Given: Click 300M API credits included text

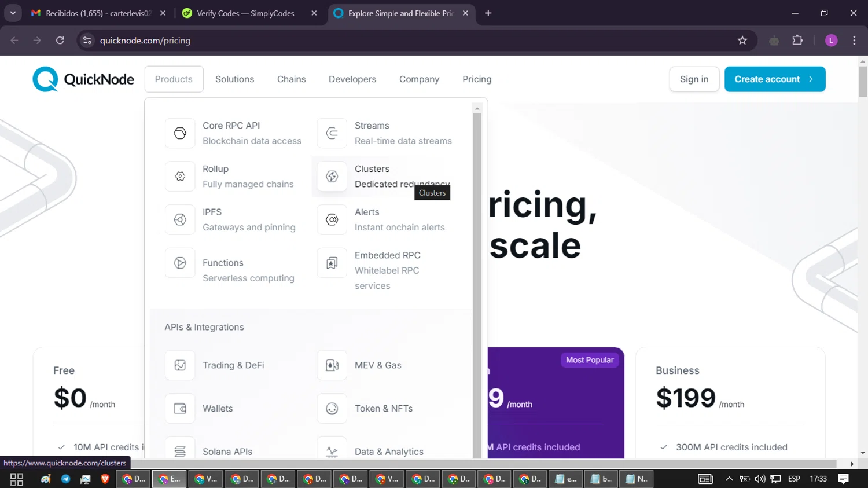Looking at the screenshot, I should [731, 447].
